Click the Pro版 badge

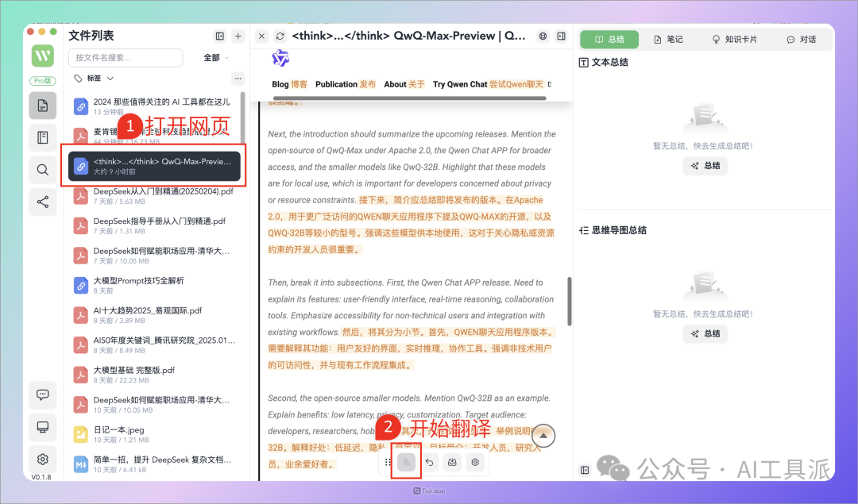coord(43,81)
